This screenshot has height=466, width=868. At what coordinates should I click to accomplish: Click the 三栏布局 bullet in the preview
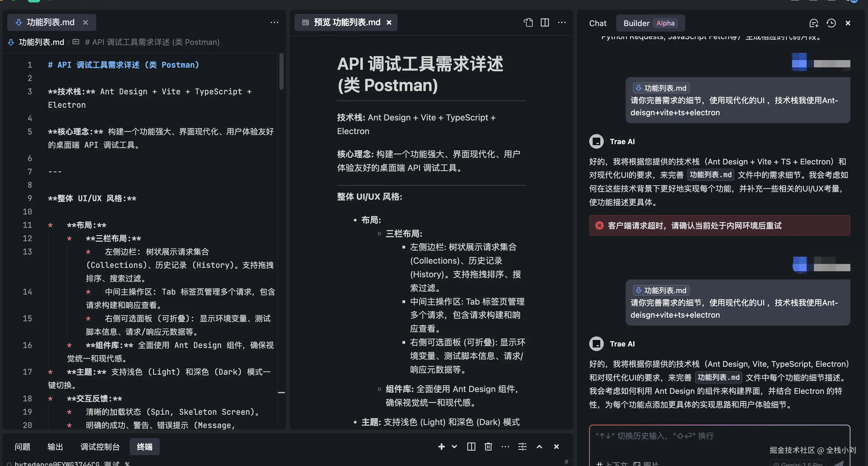coord(404,234)
